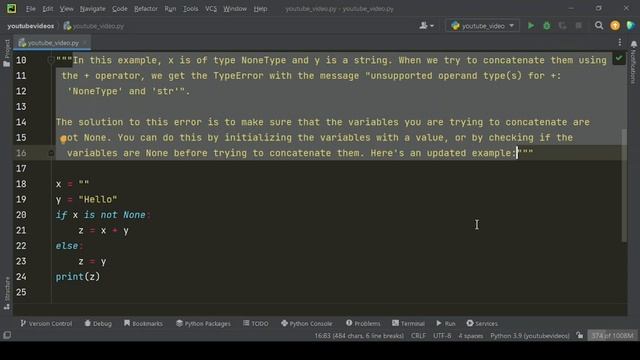
Task: Open the Debug tool window
Action: 98,323
